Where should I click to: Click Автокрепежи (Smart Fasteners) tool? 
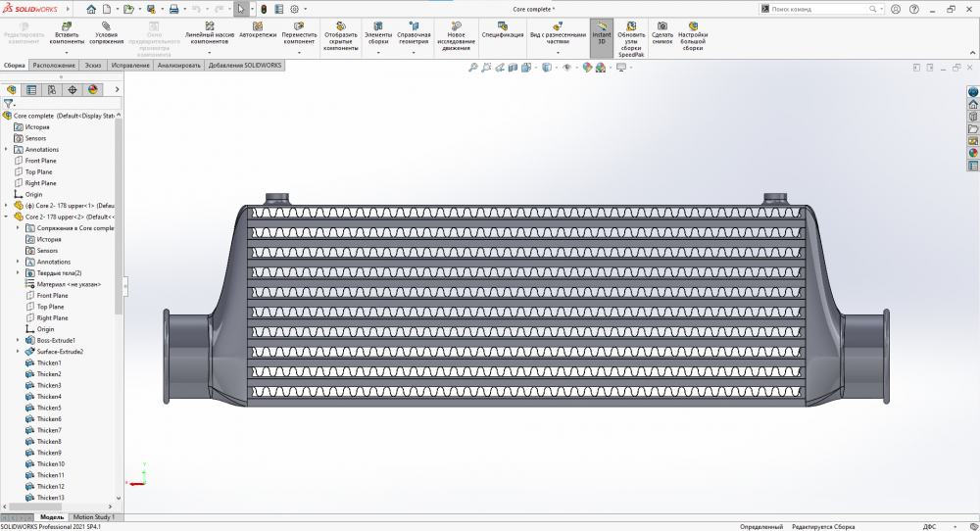point(258,31)
